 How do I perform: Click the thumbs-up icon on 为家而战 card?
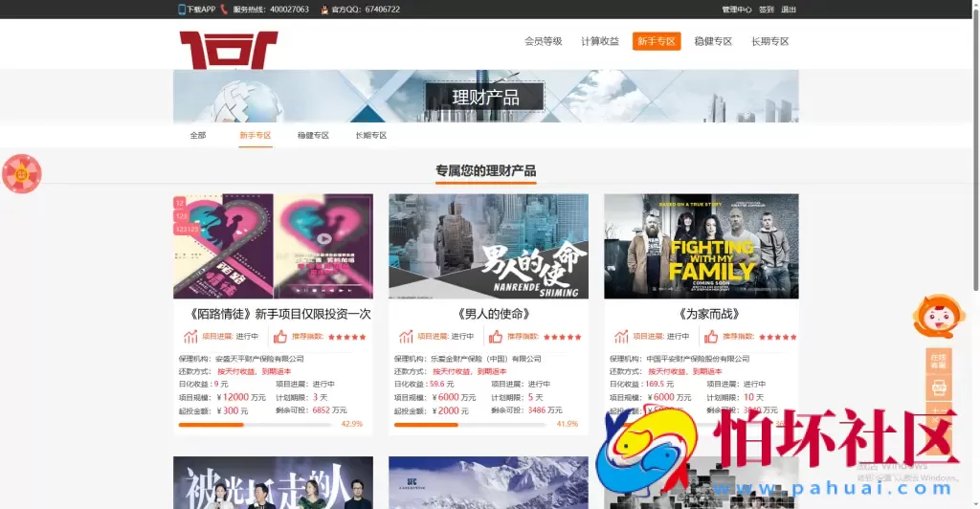[711, 337]
